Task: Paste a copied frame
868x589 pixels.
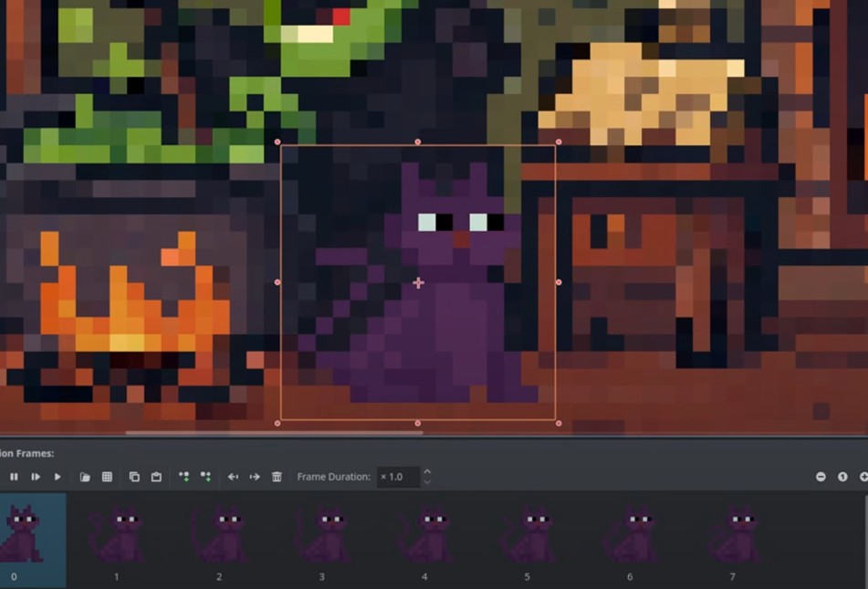Action: [x=156, y=477]
